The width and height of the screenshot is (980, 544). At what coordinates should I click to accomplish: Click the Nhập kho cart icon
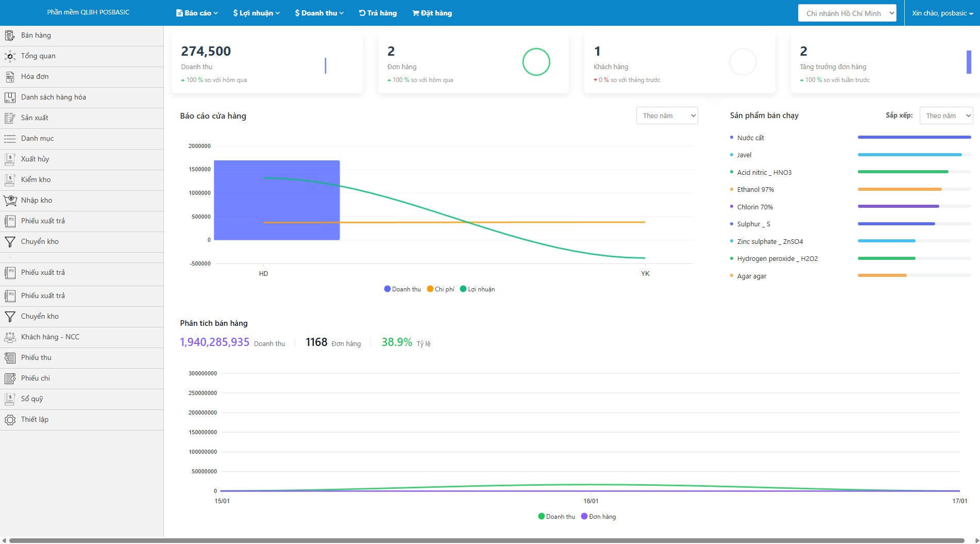pos(10,201)
